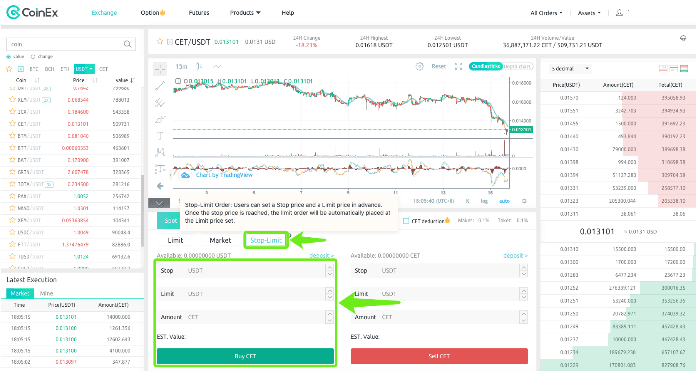Open the deposit link for USDT
696x371 pixels.
321,256
